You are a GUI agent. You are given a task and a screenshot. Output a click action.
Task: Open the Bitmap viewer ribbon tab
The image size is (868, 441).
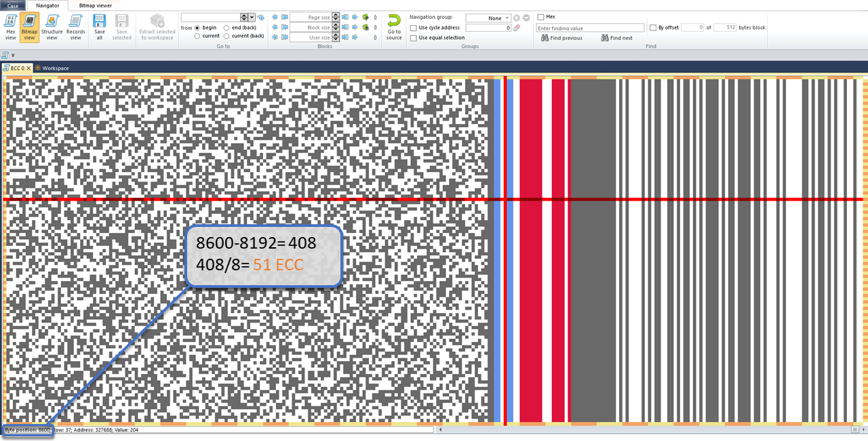pyautogui.click(x=95, y=5)
